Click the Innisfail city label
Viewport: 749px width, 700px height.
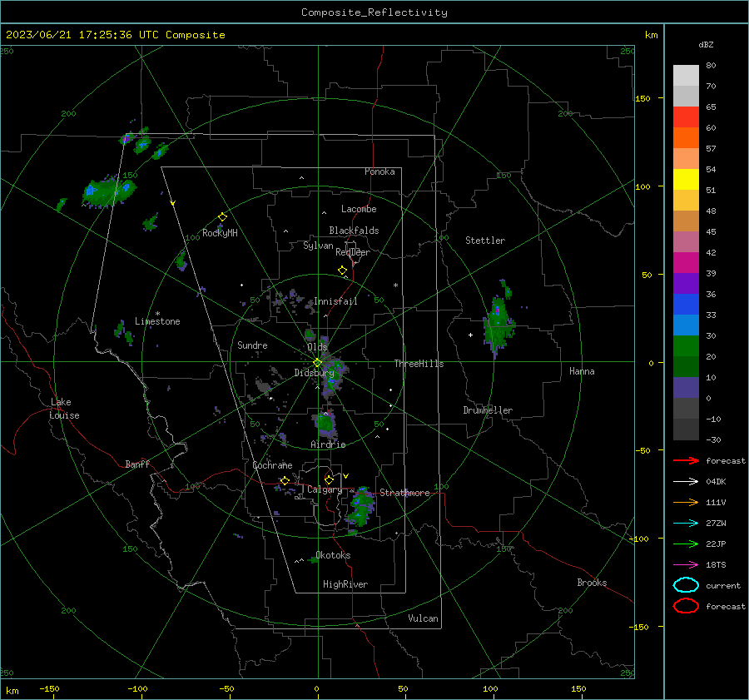tap(335, 301)
